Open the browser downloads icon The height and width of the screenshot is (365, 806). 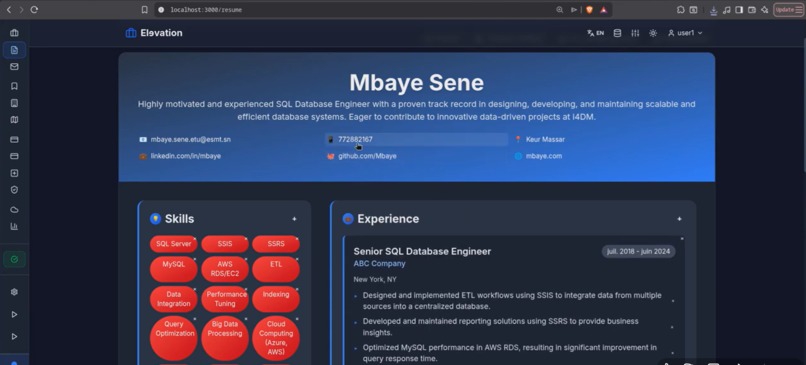(713, 10)
